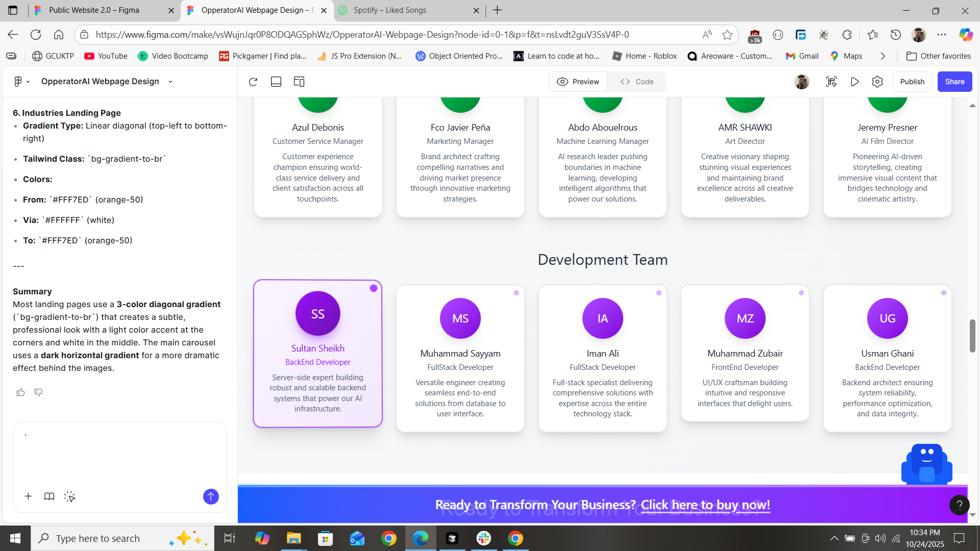Click the plus attach icon in chat

[28, 496]
